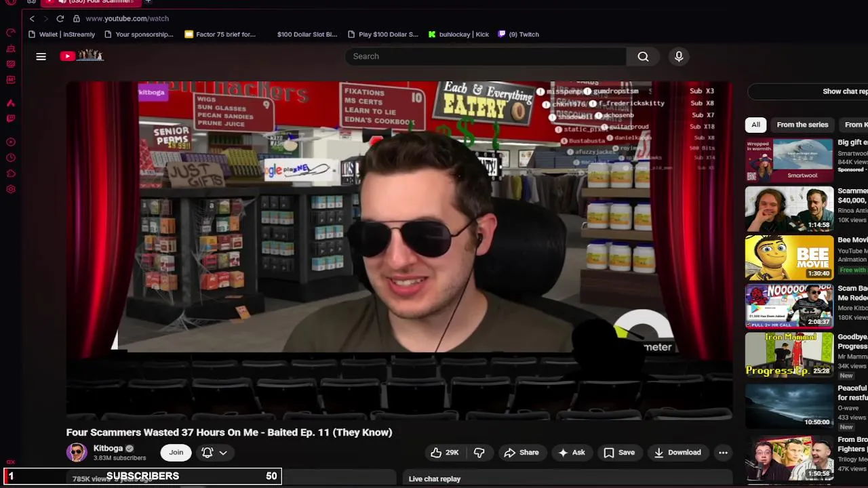Click the 3.83M subscribers text
The image size is (868, 488).
click(x=119, y=458)
